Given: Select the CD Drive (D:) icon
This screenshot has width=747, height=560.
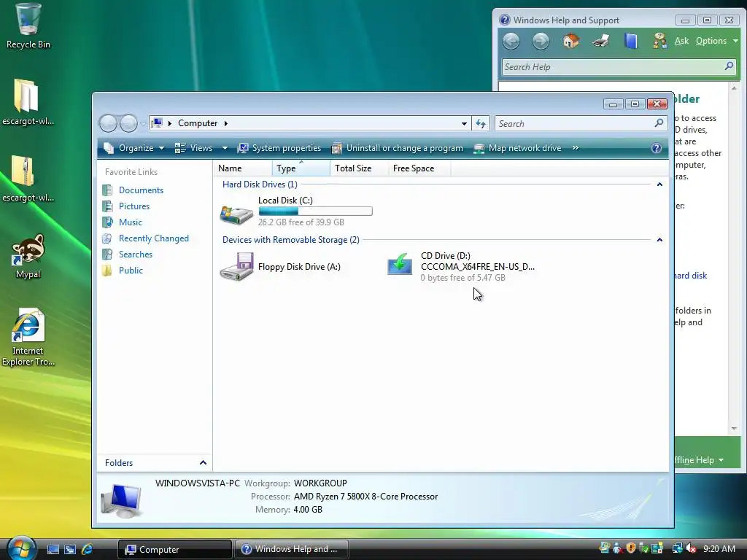Looking at the screenshot, I should [400, 264].
